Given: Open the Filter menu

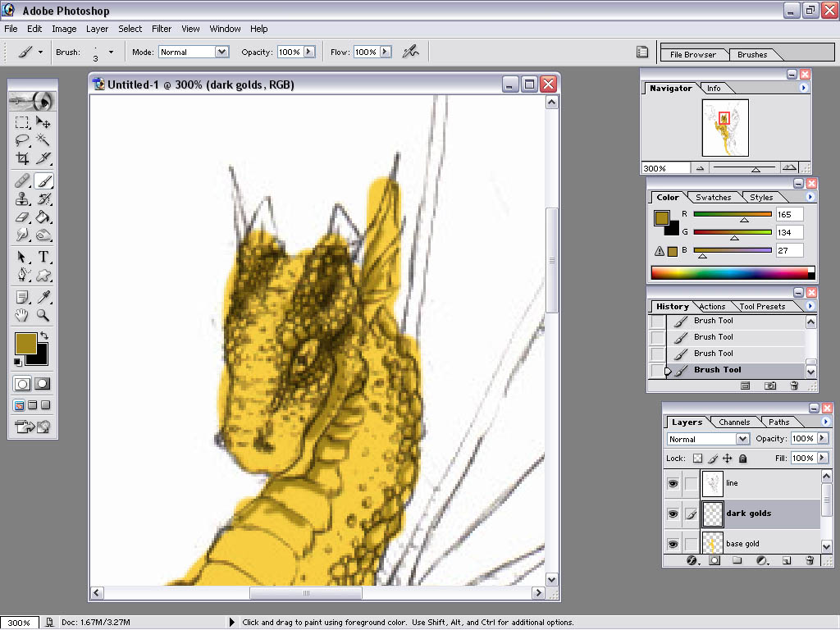Looking at the screenshot, I should point(162,29).
